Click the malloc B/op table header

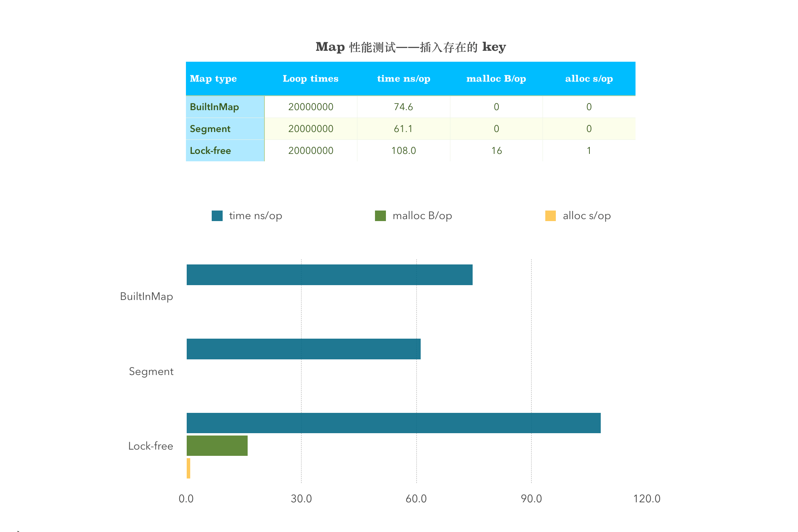point(496,79)
